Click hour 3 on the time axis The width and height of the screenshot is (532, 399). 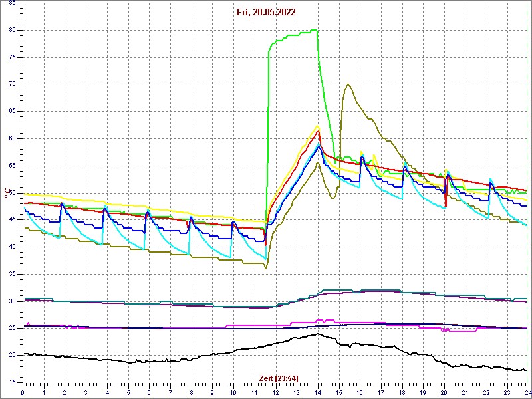[x=86, y=392]
